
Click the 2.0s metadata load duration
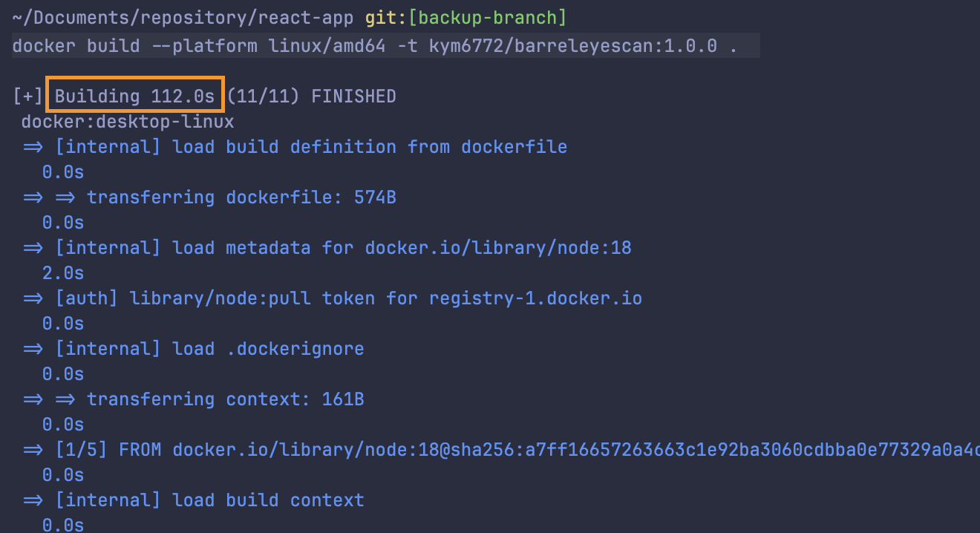(x=63, y=273)
